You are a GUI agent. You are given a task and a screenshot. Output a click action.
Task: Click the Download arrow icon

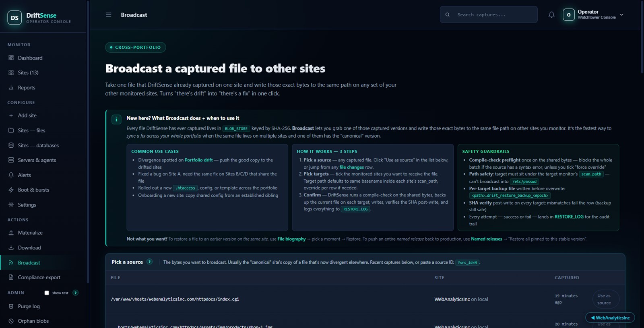pos(11,248)
